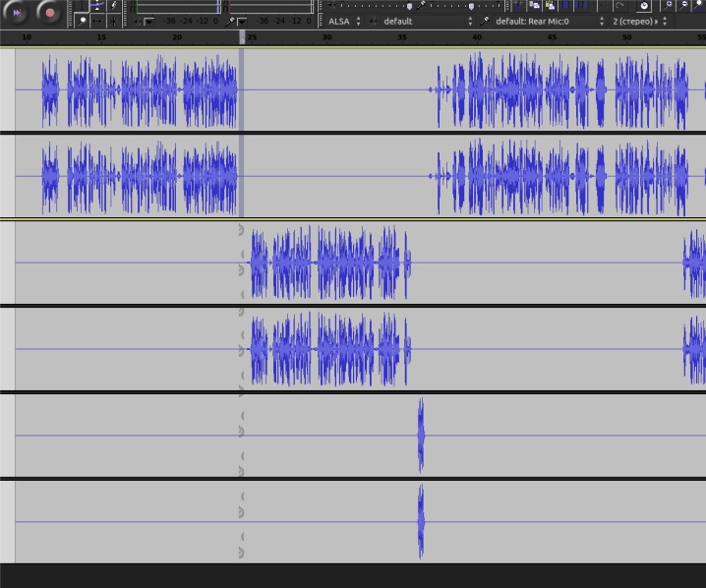
Task: Click the playhead marker on the timeline ruler
Action: click(x=242, y=37)
